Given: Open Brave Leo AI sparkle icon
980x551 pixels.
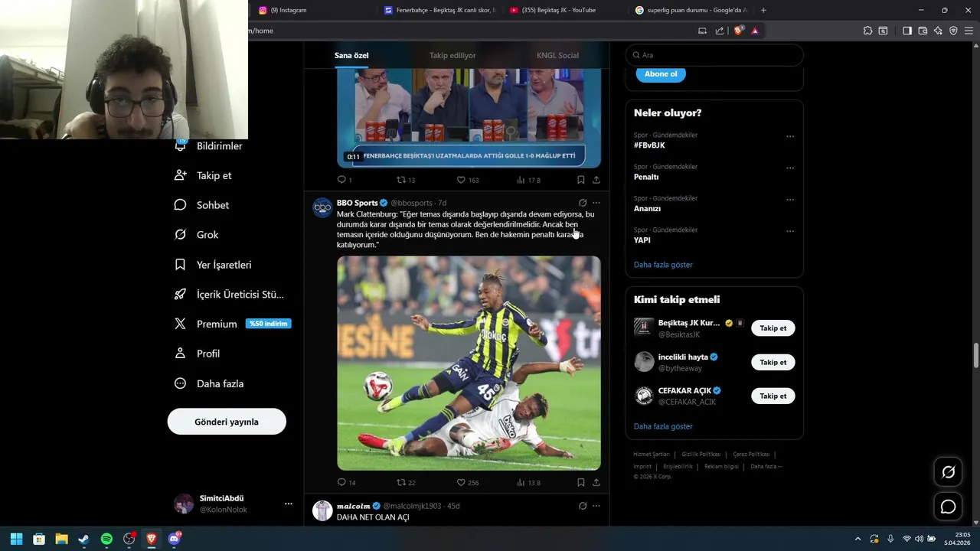Looking at the screenshot, I should click(938, 31).
